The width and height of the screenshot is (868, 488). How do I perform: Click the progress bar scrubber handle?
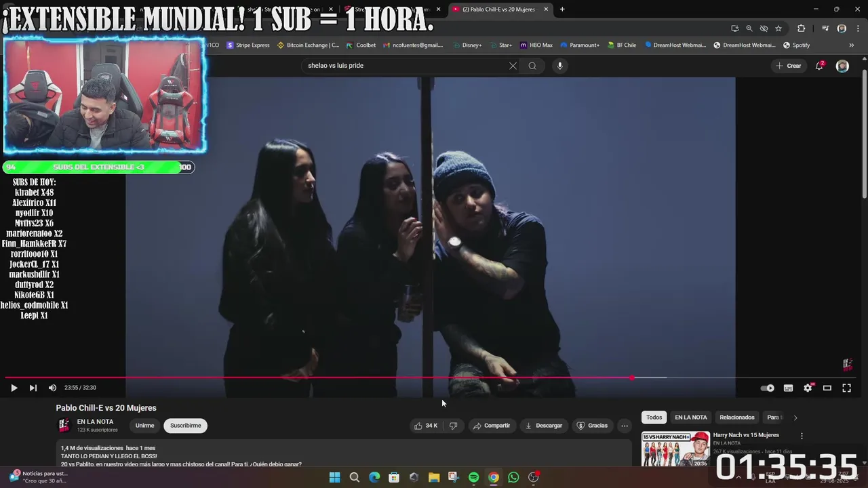[632, 378]
